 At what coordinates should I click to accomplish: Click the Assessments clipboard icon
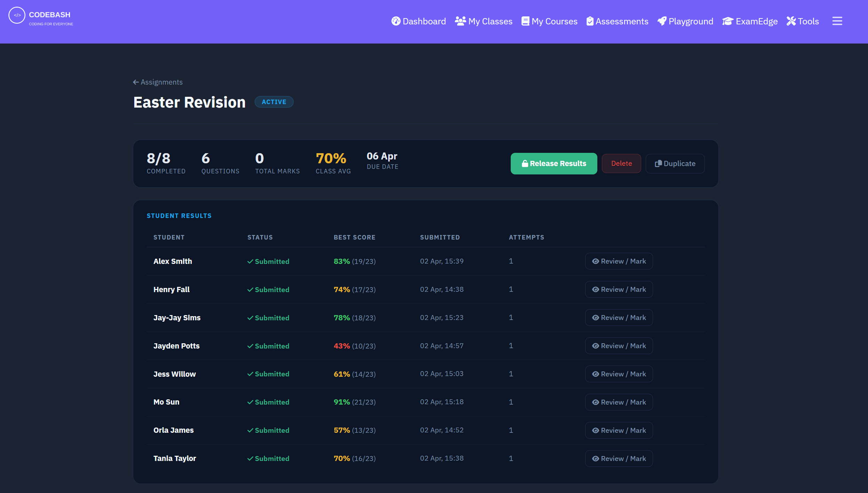tap(590, 21)
